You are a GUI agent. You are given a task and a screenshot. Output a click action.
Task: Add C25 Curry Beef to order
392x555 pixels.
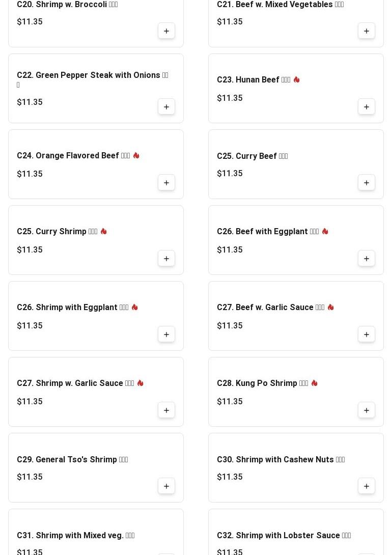[367, 183]
